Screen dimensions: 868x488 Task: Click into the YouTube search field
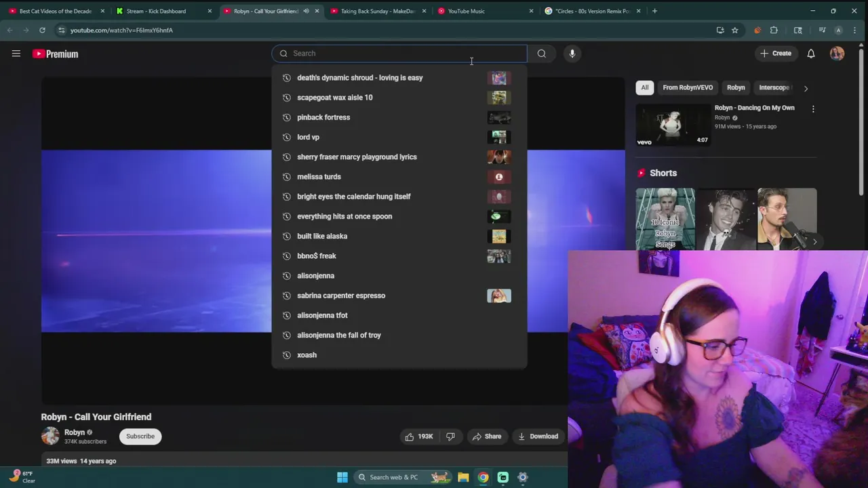(399, 54)
